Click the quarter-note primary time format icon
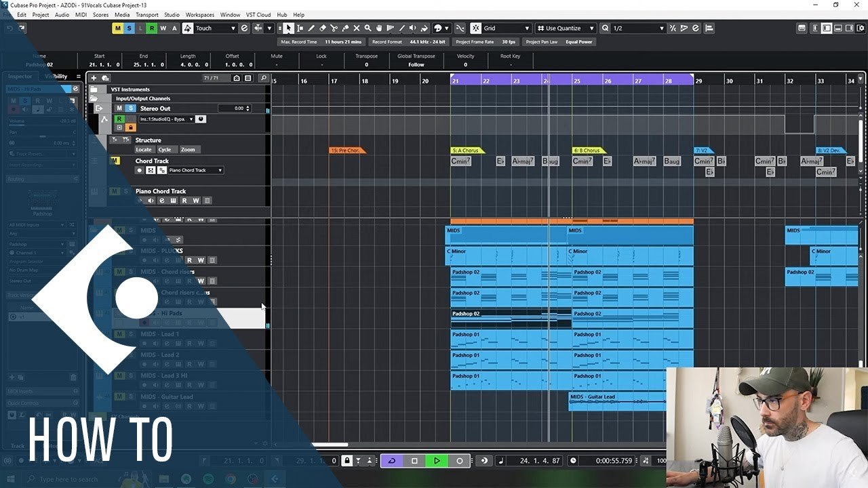Image resolution: width=868 pixels, height=488 pixels. (x=500, y=461)
